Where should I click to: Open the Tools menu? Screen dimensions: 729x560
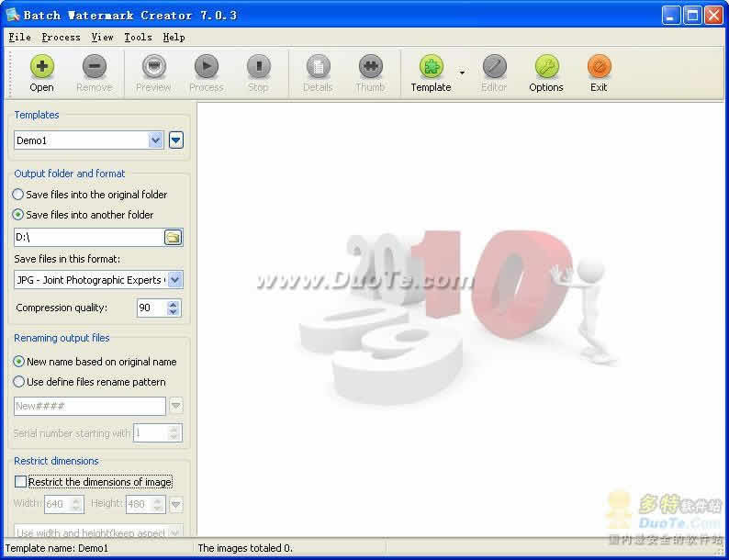point(138,38)
